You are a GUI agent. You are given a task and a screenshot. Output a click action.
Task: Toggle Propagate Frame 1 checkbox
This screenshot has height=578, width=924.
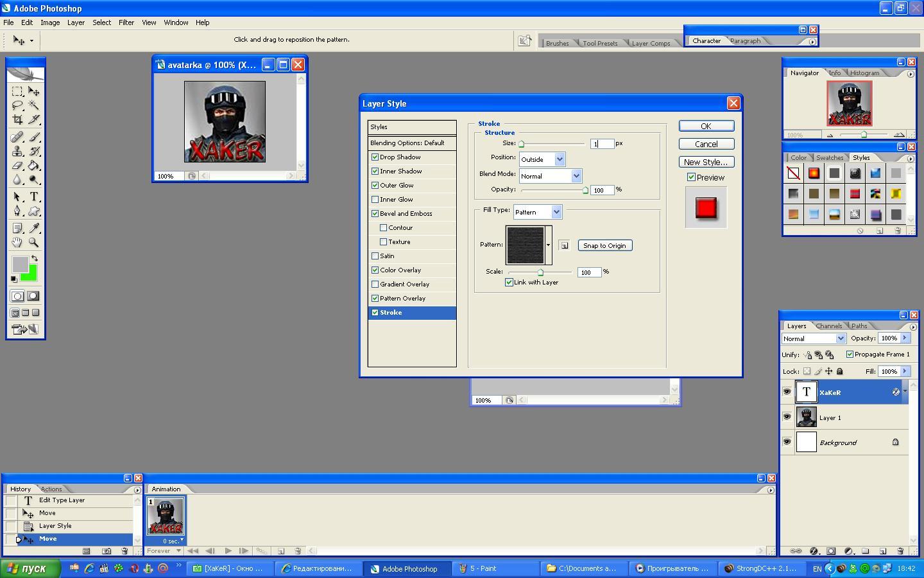pyautogui.click(x=850, y=354)
